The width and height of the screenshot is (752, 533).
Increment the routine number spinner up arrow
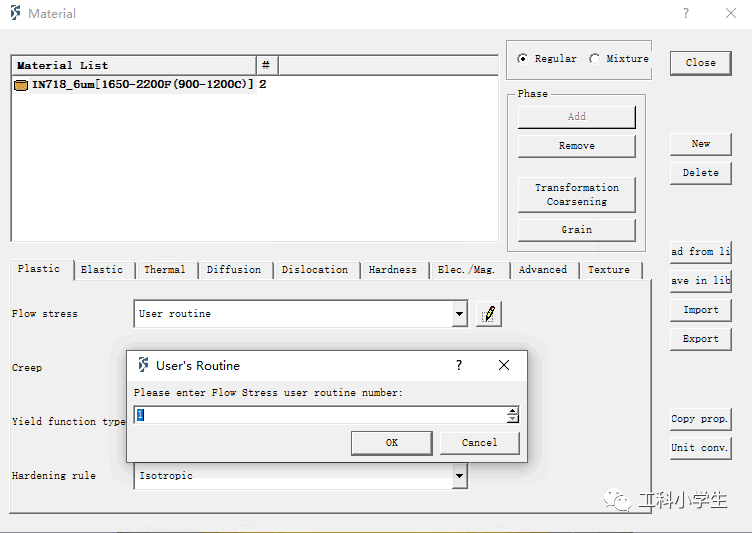pos(513,411)
